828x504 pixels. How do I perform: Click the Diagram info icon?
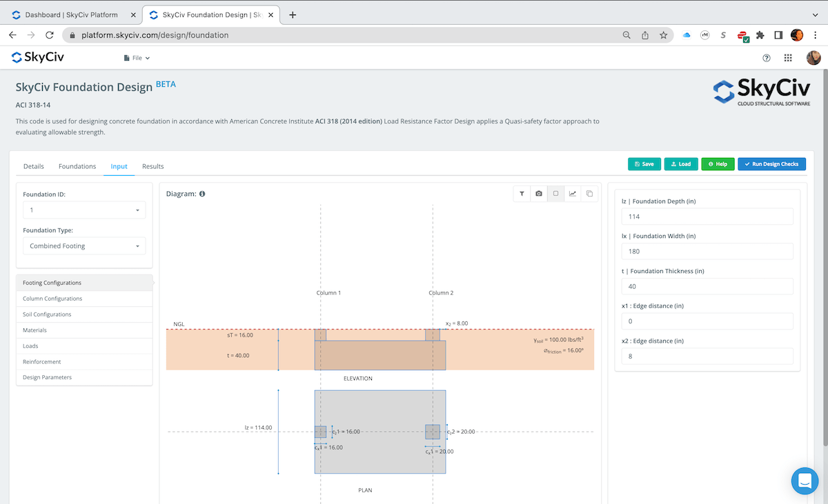pos(202,194)
